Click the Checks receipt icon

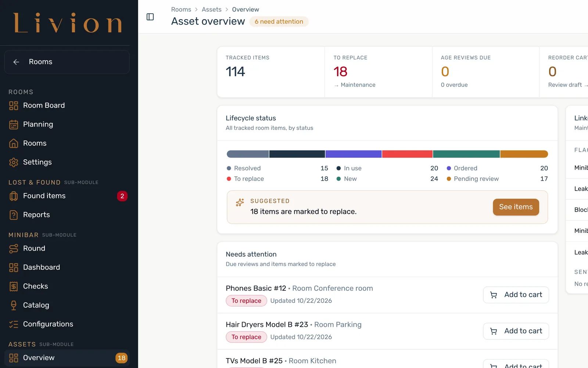tap(14, 286)
